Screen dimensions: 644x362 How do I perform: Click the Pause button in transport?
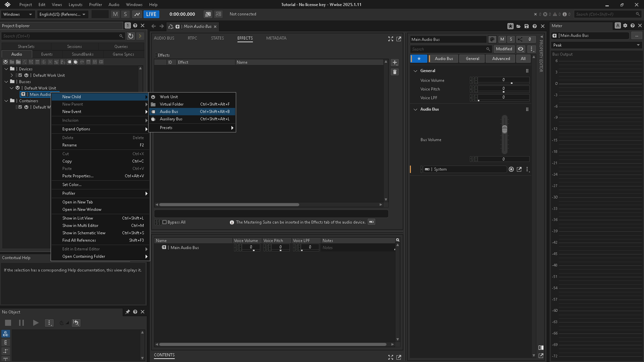21,323
